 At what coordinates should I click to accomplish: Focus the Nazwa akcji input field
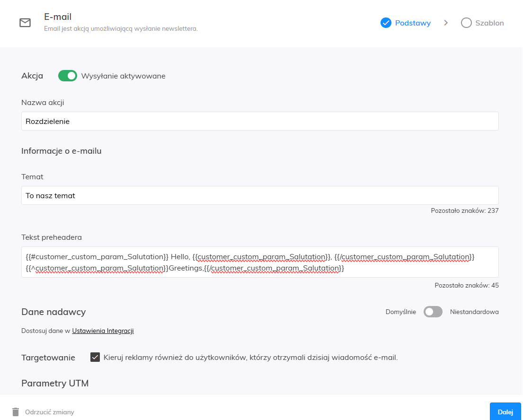[260, 121]
